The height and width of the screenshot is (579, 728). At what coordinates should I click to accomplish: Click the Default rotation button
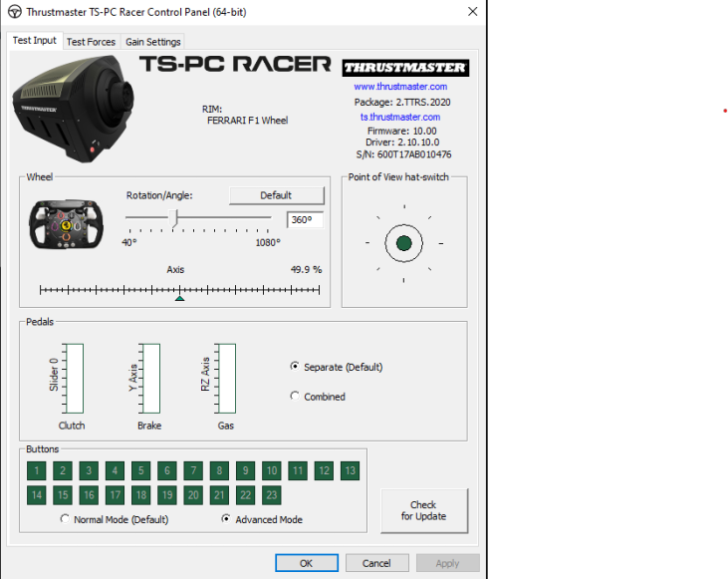(x=276, y=195)
